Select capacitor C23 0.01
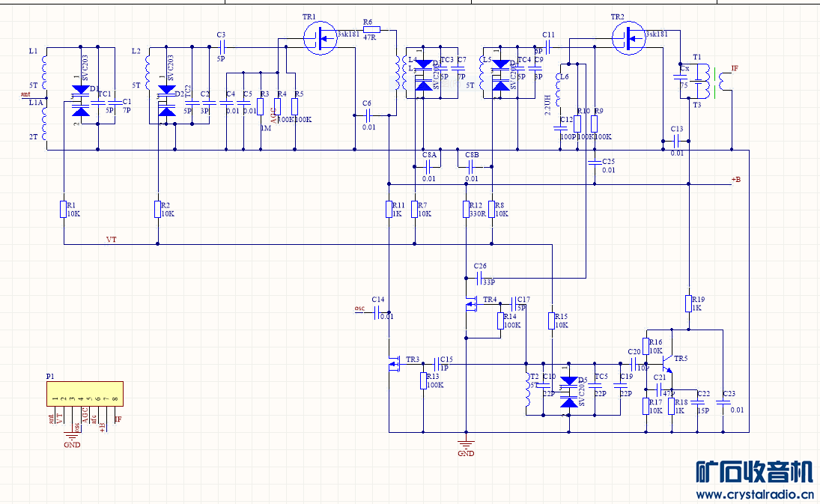Image resolution: width=820 pixels, height=504 pixels. [723, 403]
